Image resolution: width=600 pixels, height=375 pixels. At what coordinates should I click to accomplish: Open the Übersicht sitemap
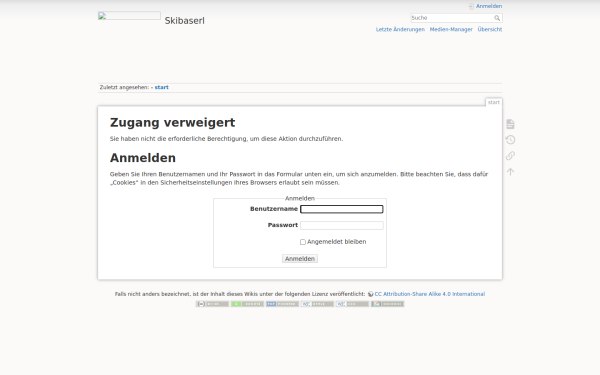(x=489, y=29)
